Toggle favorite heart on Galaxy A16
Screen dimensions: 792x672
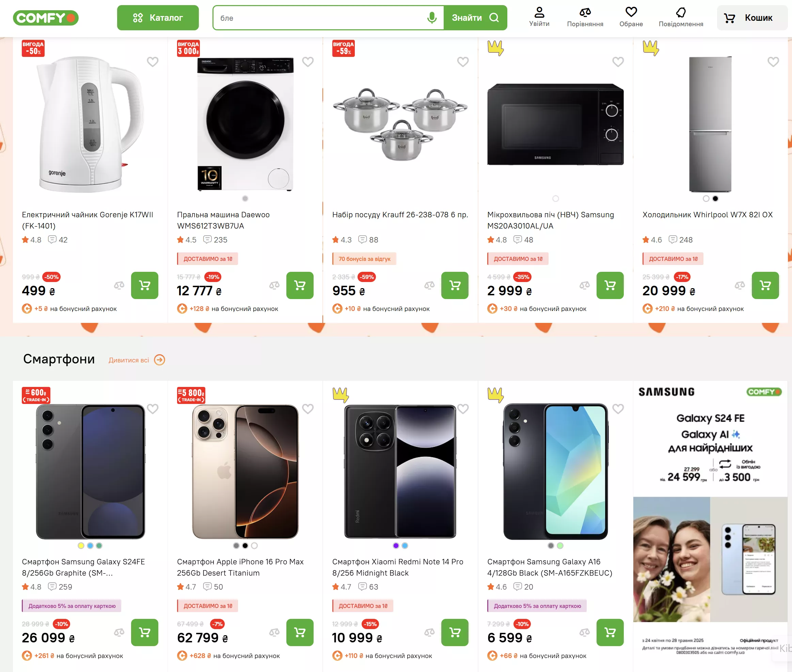point(618,409)
